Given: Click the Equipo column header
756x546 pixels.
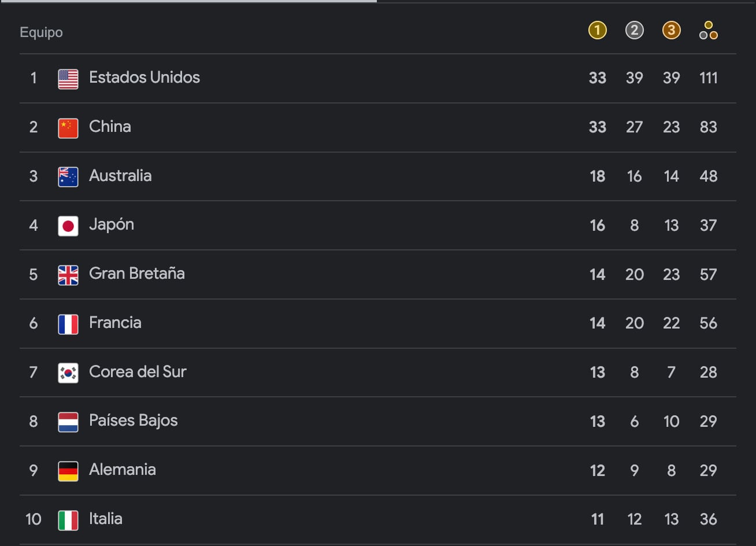Looking at the screenshot, I should click(x=41, y=32).
